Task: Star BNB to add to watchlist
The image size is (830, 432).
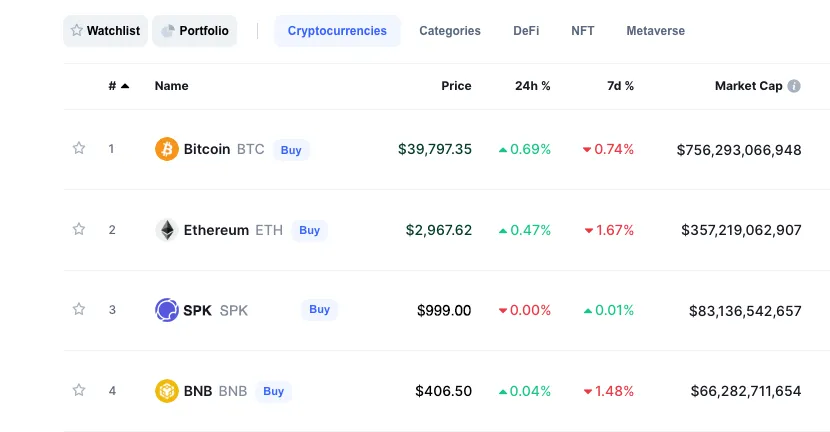Action: pos(79,390)
